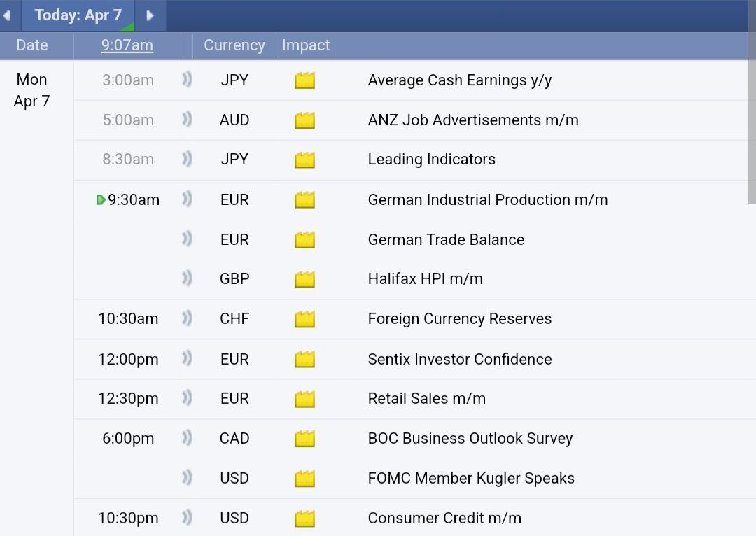
Task: Open Halifax HPI m/m event
Action: coord(426,278)
